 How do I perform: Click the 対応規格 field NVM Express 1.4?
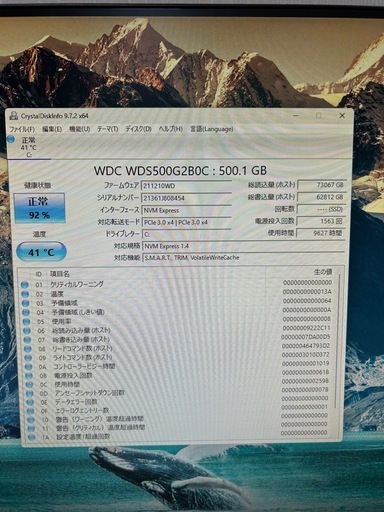[x=243, y=246]
